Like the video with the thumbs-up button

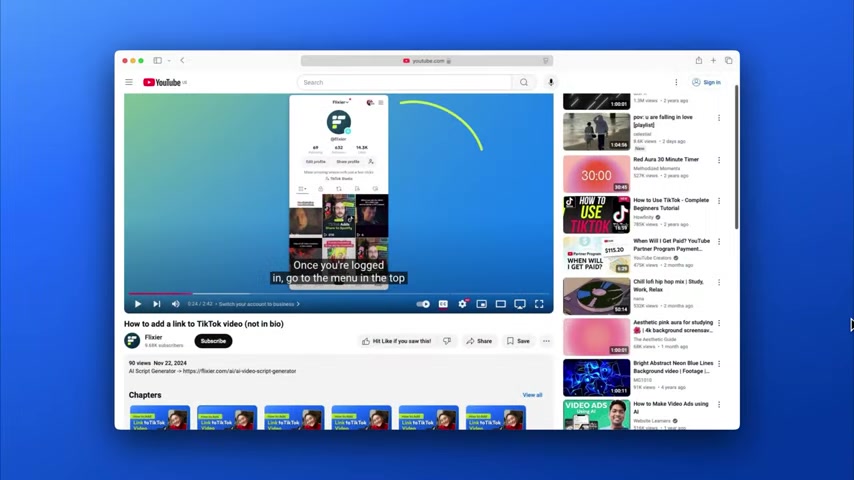397,341
